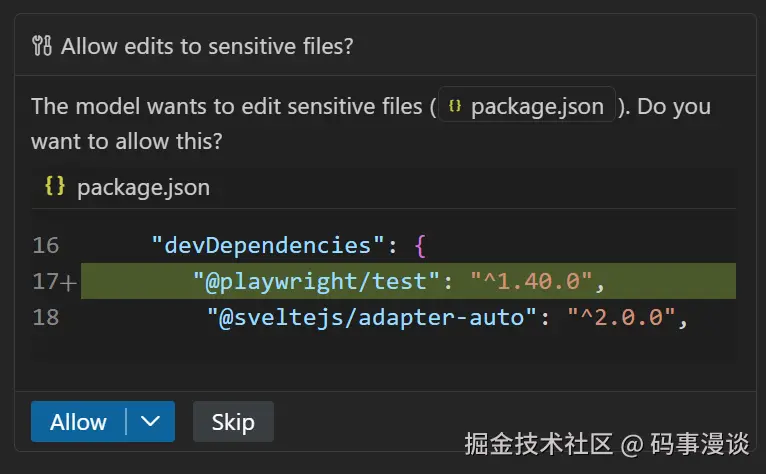
Task: Expand the Allow button dropdown arrow
Action: 151,422
